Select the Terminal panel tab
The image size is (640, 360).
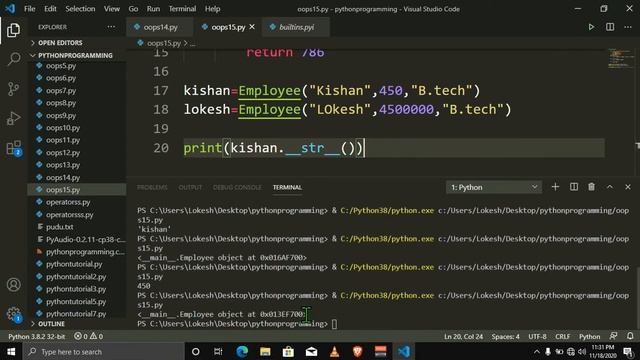[287, 187]
